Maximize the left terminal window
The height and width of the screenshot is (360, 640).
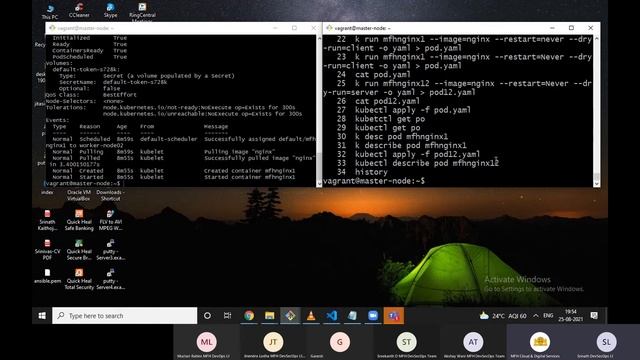(294, 28)
